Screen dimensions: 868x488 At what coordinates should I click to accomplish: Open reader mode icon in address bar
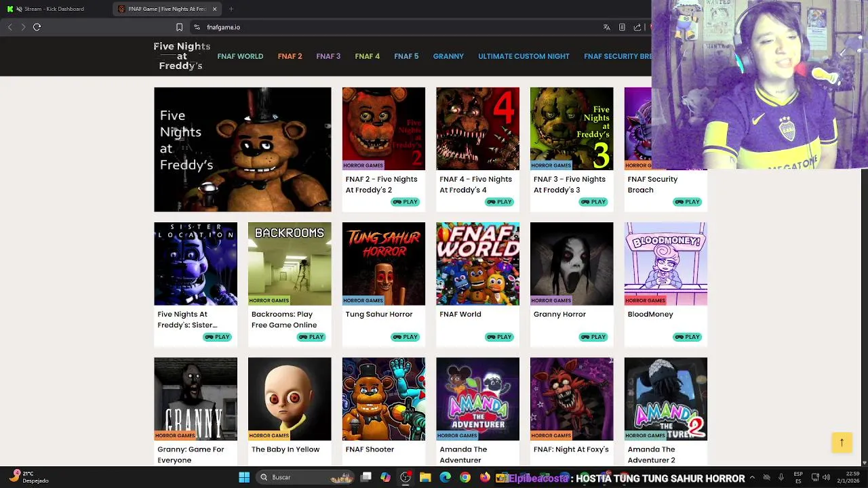tap(622, 27)
